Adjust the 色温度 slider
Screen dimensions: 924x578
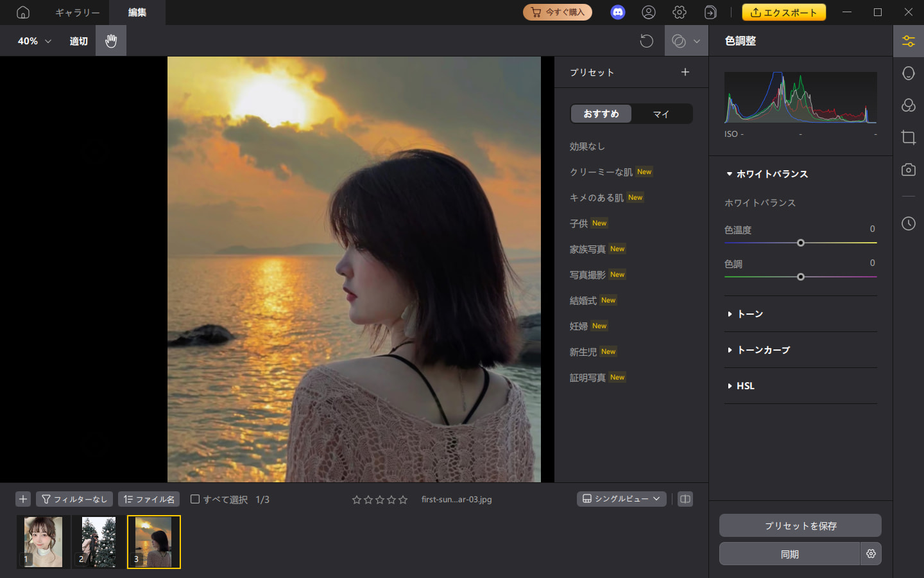point(800,243)
